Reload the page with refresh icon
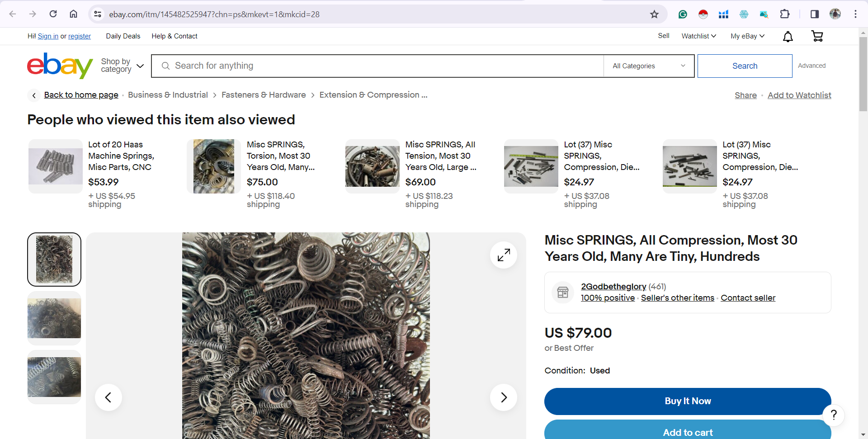This screenshot has height=439, width=868. click(53, 14)
